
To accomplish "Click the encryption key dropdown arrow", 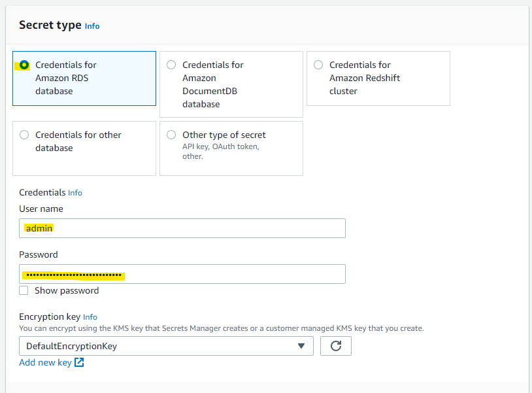I will [x=301, y=346].
